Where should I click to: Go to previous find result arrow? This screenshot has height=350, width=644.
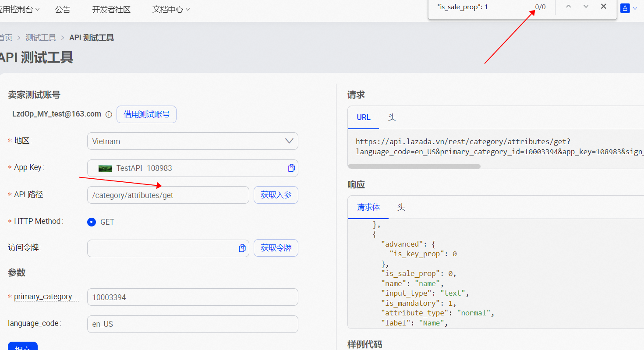(568, 7)
